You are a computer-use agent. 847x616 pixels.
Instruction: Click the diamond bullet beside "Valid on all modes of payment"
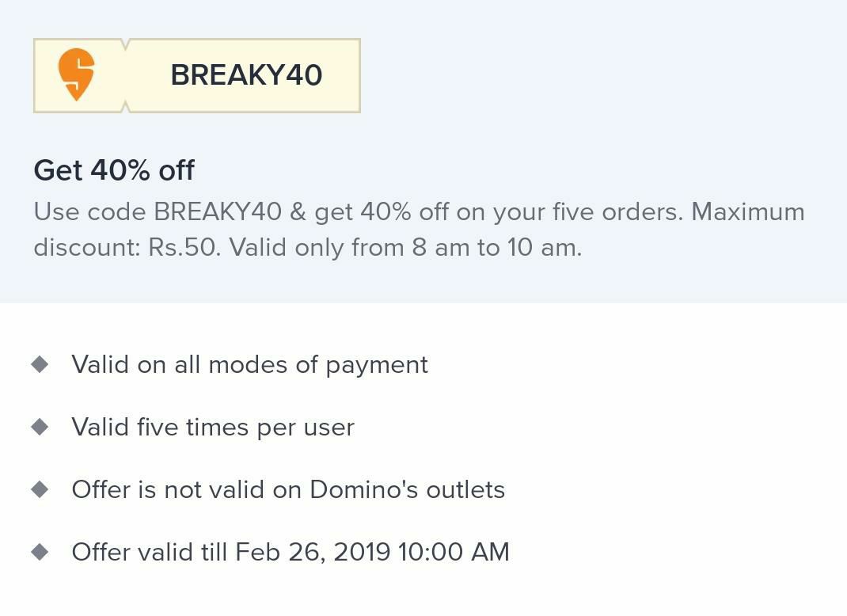(x=40, y=365)
